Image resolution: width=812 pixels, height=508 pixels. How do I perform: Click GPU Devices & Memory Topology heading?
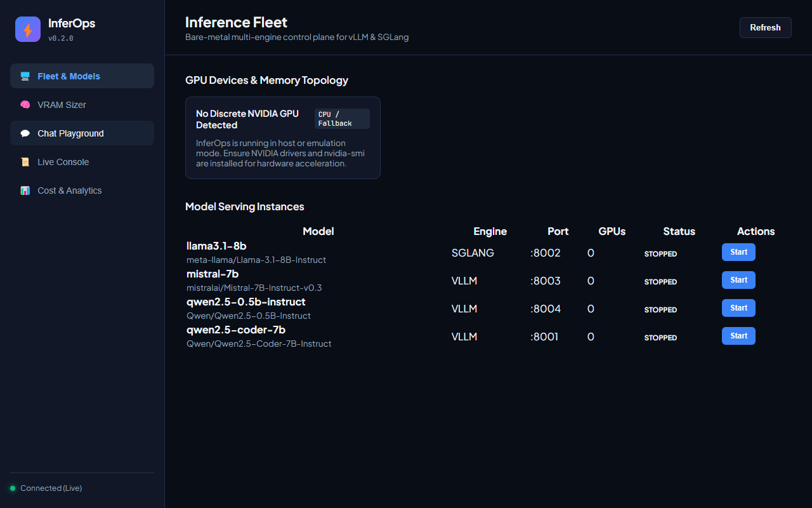click(x=266, y=80)
